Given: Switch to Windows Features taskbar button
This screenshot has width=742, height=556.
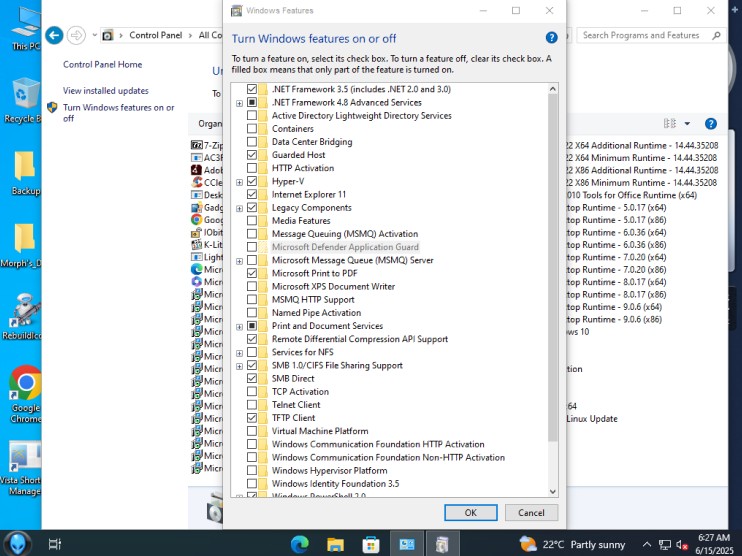Looking at the screenshot, I should click(442, 544).
